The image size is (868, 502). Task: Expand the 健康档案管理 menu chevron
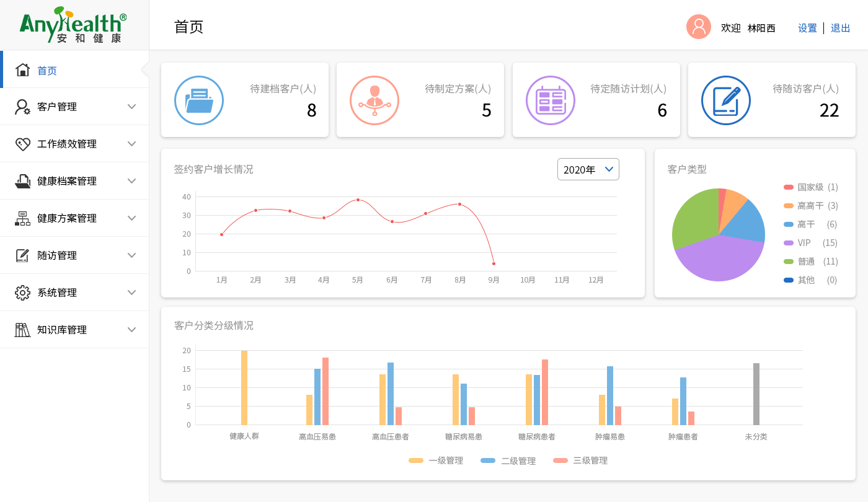131,181
